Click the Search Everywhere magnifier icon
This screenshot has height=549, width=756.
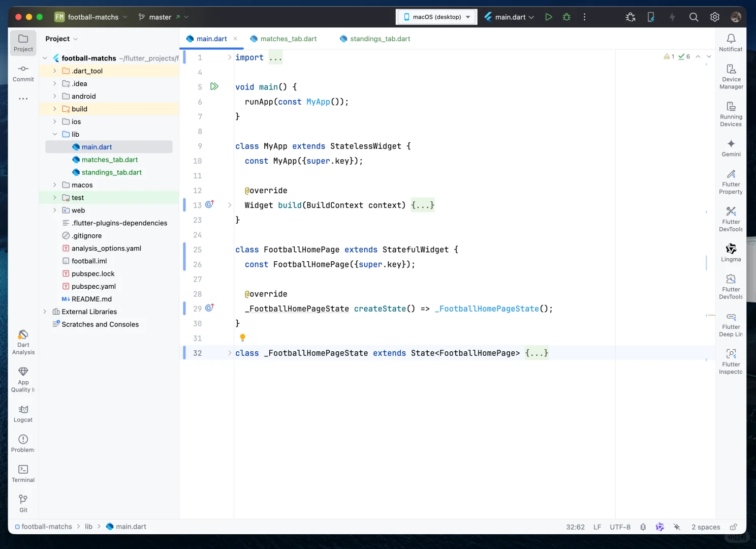694,17
